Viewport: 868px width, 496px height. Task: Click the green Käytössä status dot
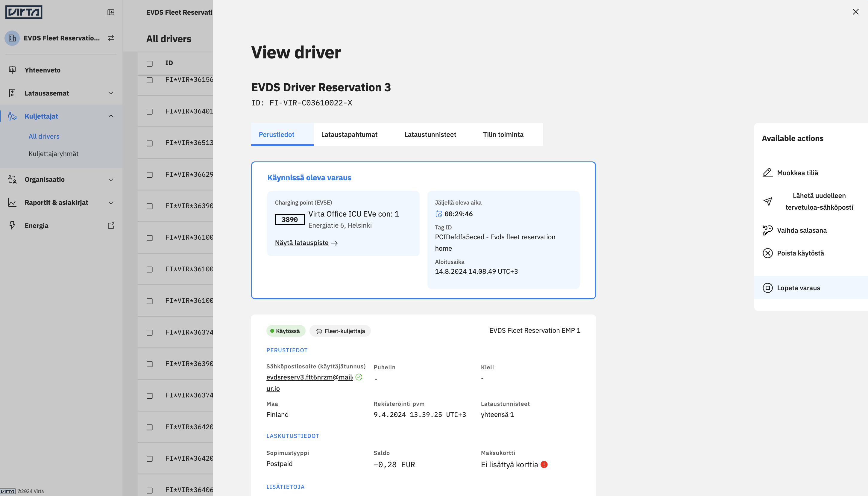coord(272,331)
